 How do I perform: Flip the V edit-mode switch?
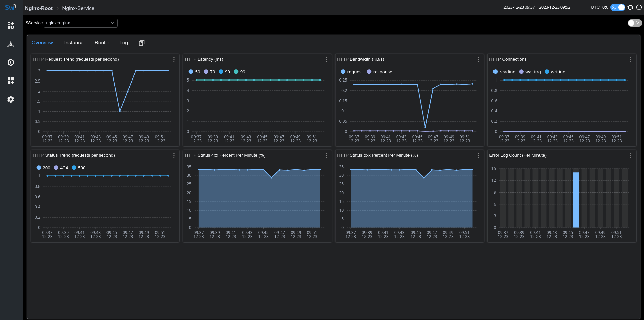[634, 23]
